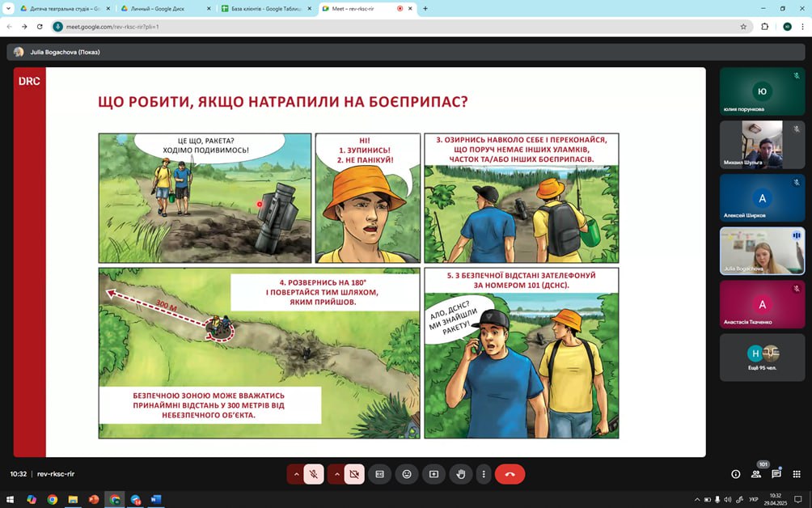
Task: Unmute the microphone
Action: tap(314, 474)
